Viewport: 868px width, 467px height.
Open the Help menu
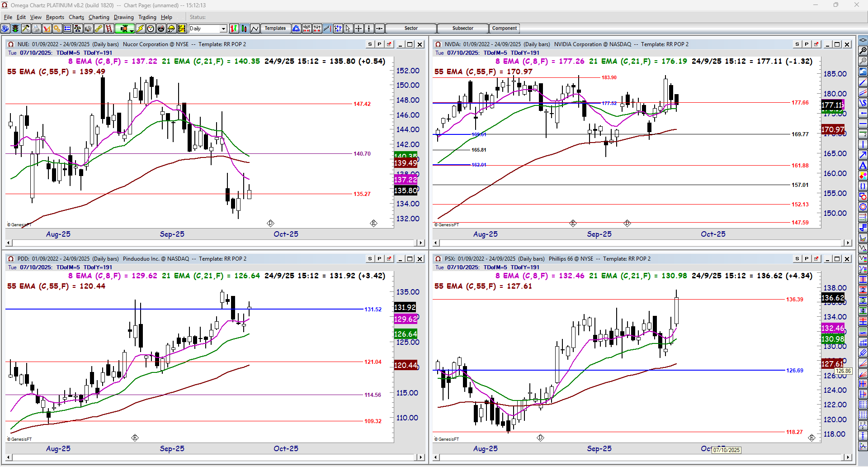tap(167, 17)
